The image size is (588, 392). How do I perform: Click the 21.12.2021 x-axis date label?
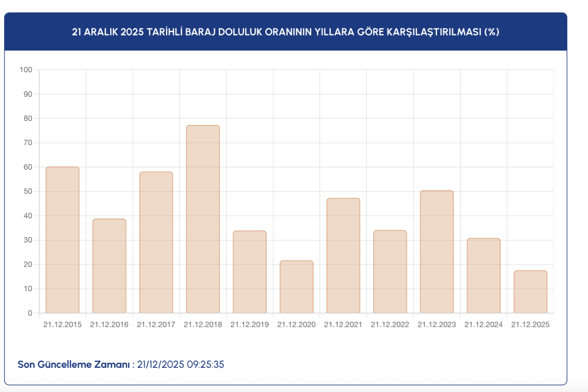coord(343,324)
